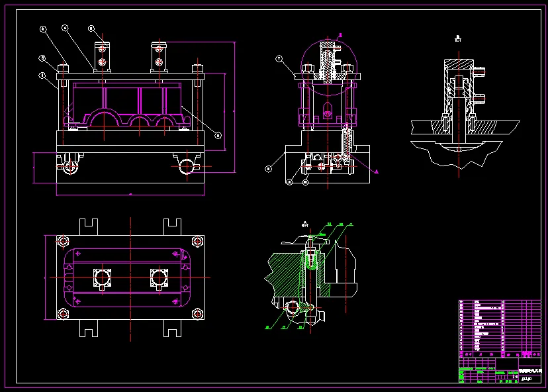The image size is (548, 392).
Task: Select green hatched block in section A view
Action: point(285,276)
